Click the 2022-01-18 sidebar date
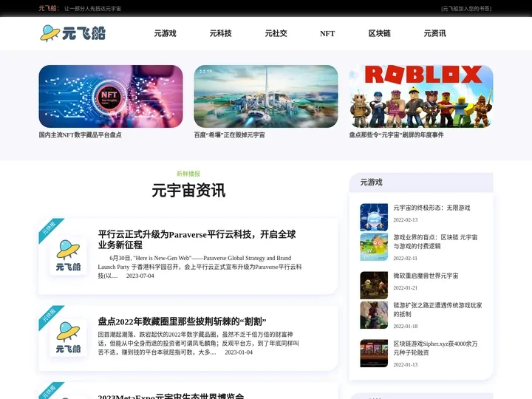The width and height of the screenshot is (532, 399). [x=406, y=326]
